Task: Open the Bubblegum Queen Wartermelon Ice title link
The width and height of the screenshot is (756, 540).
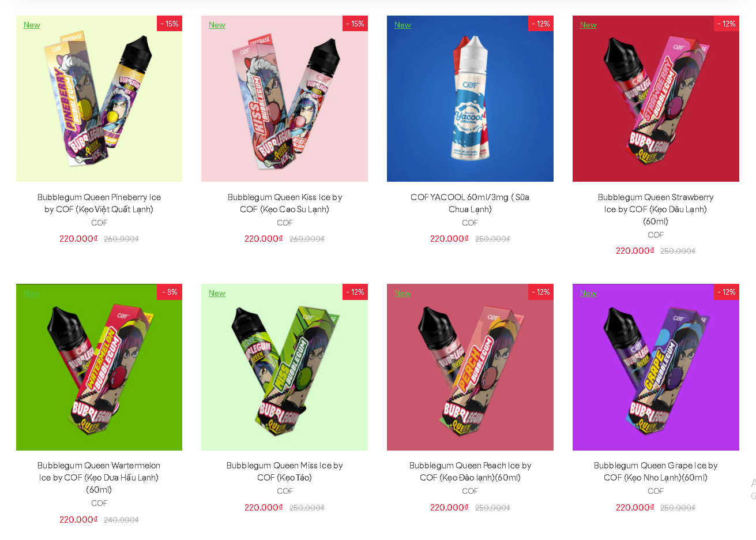Action: point(99,477)
